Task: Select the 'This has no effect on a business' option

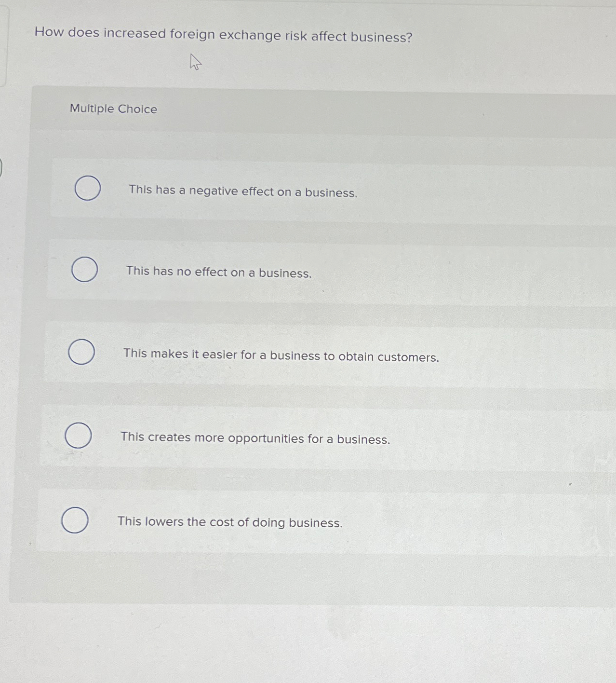Action: pos(84,270)
